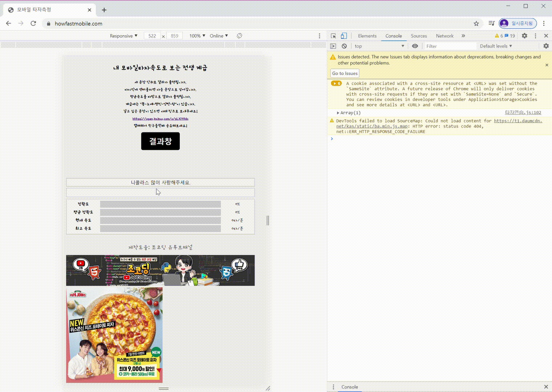
Task: Click the ad info icon on pizza ad
Action: tap(158, 291)
